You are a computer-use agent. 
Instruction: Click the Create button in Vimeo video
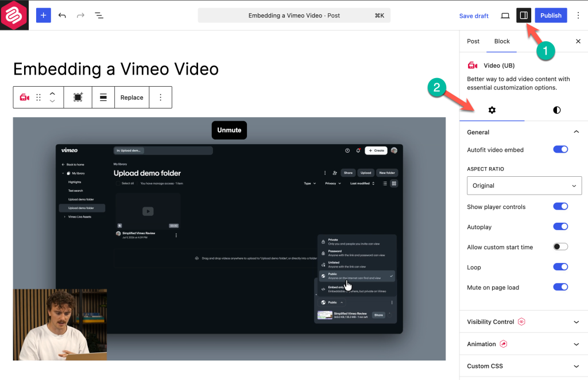[376, 150]
